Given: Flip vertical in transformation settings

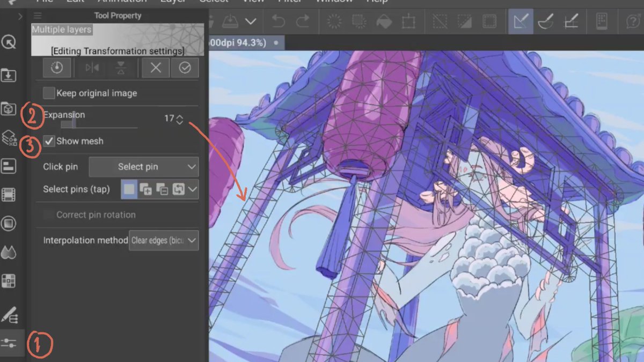Looking at the screenshot, I should point(121,68).
